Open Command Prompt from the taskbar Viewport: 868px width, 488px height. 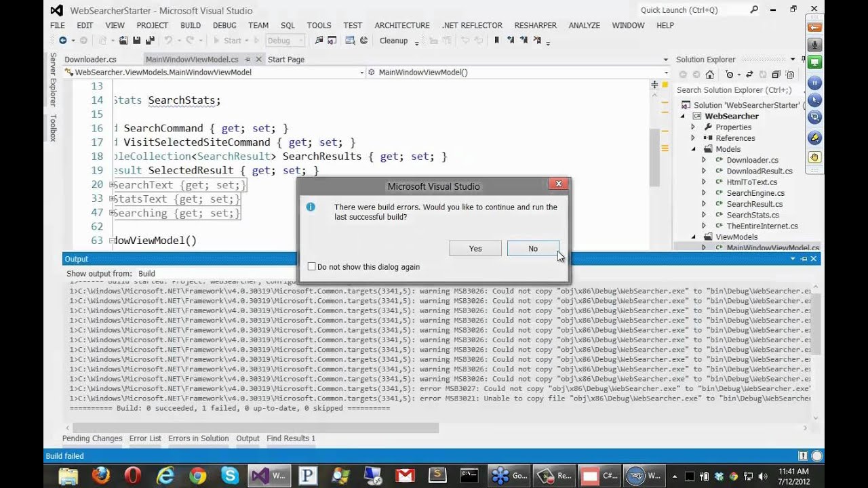pos(469,475)
